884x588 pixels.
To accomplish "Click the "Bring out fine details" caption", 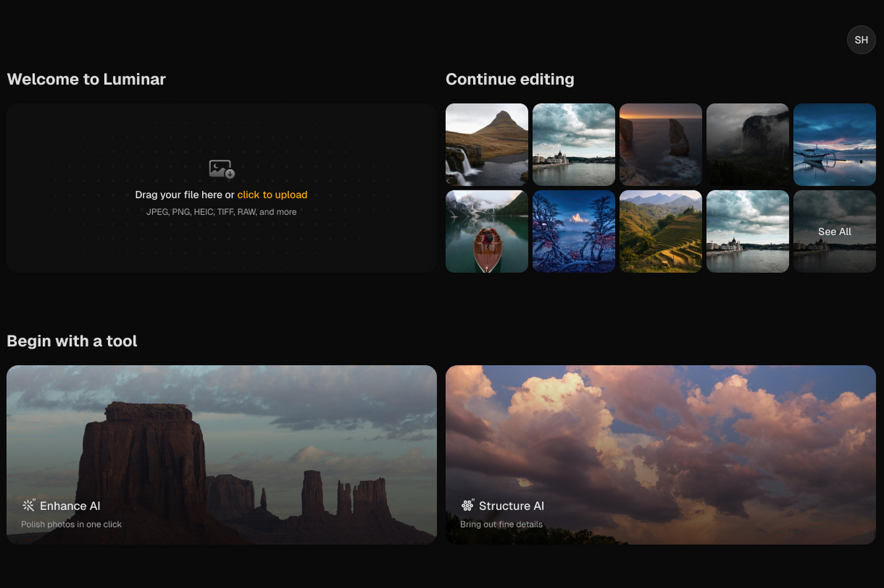I will pyautogui.click(x=501, y=524).
